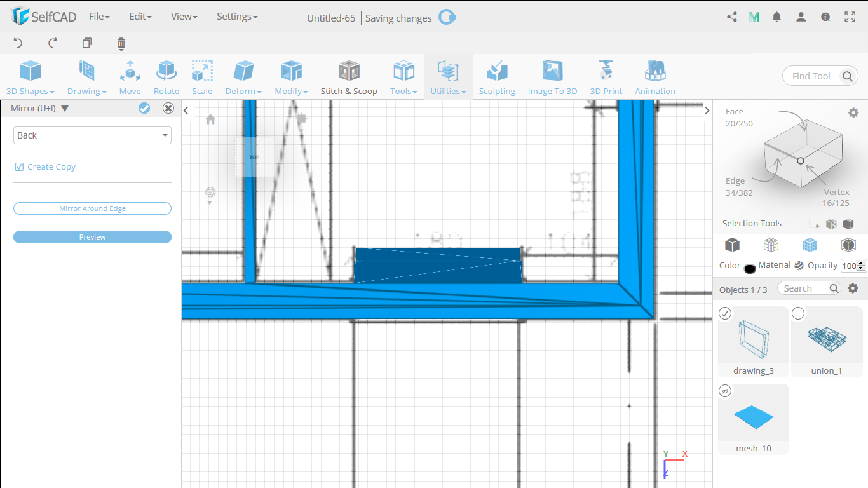Open notifications bell

[x=776, y=17]
